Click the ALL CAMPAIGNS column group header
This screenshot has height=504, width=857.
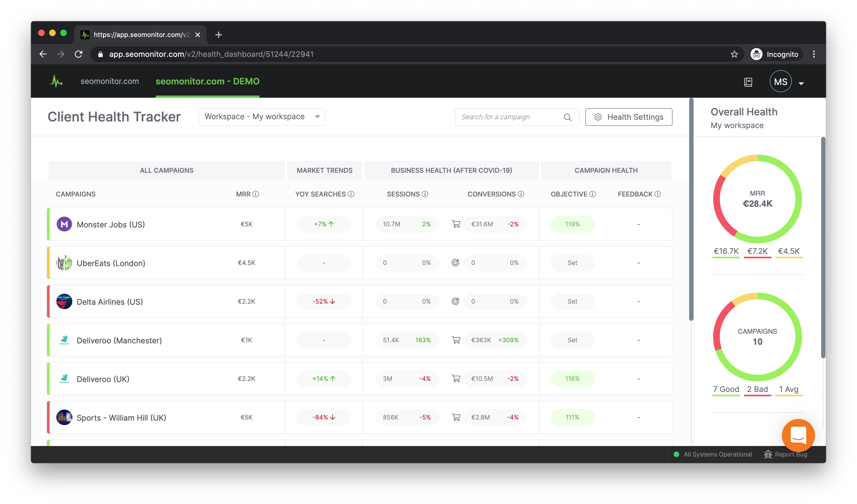(x=167, y=170)
